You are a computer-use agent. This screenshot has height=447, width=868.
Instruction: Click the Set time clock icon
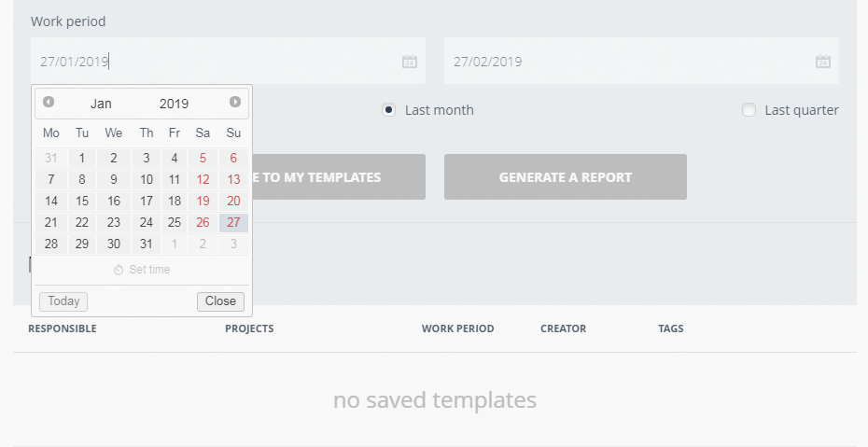point(119,270)
